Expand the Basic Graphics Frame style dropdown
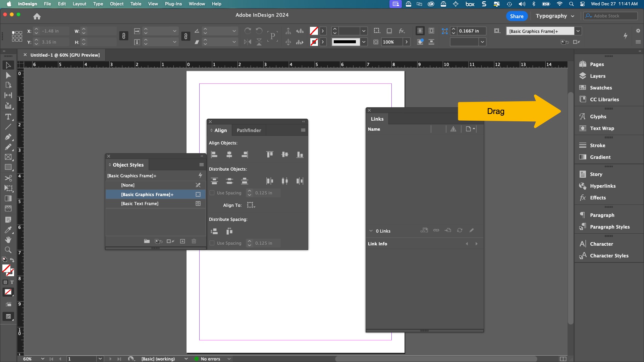This screenshot has width=644, height=362. pos(578,31)
